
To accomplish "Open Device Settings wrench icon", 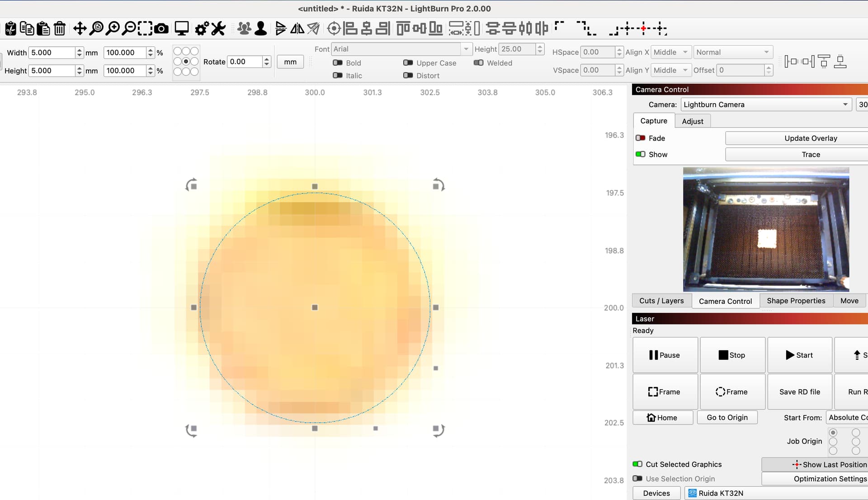I will pyautogui.click(x=218, y=28).
